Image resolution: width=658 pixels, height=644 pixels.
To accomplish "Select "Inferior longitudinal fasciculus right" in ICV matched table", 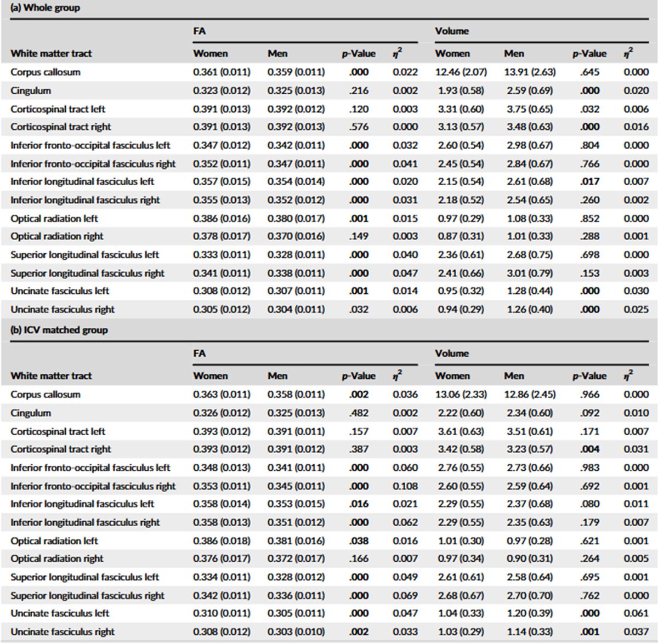I will pos(85,522).
